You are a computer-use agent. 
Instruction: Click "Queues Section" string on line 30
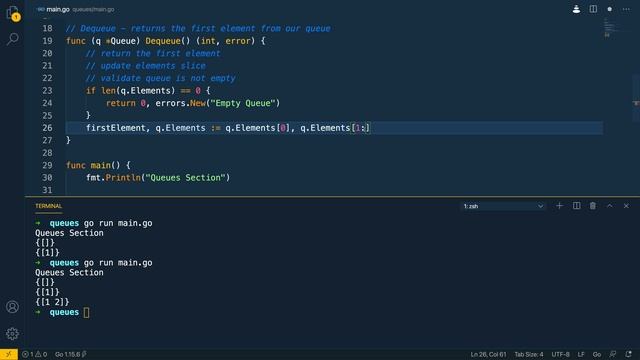click(185, 178)
